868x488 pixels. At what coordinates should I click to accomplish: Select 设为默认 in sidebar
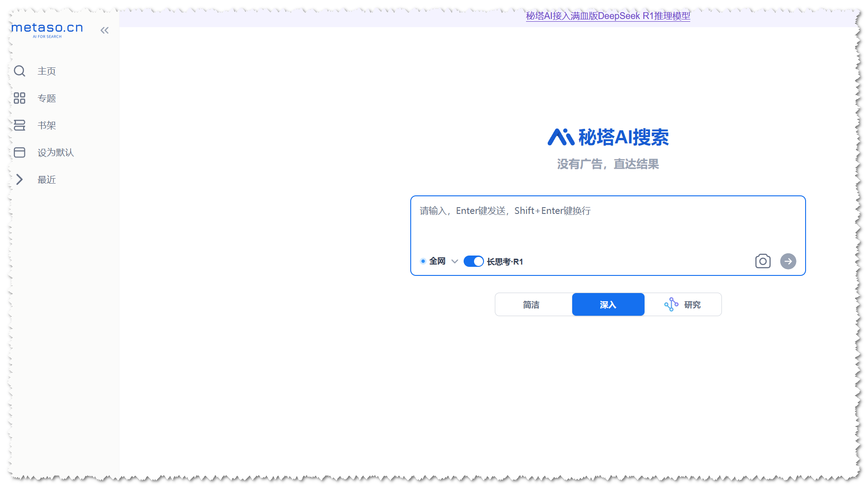click(56, 152)
